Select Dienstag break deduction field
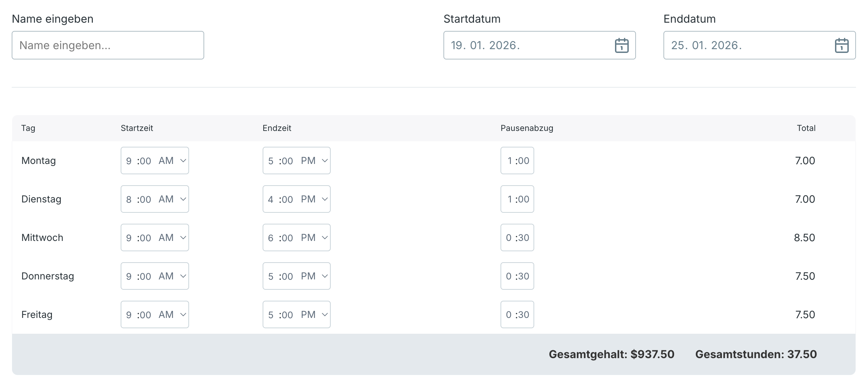Viewport: 868px width, 387px height. (x=517, y=199)
